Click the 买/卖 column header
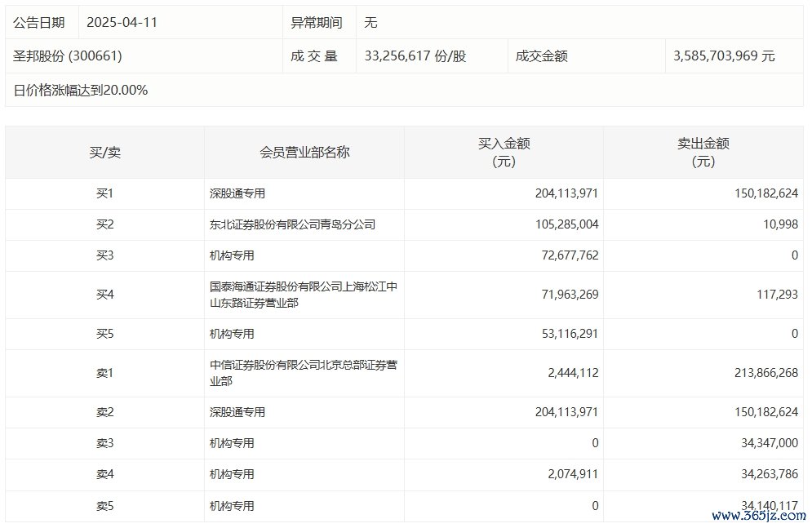 104,152
